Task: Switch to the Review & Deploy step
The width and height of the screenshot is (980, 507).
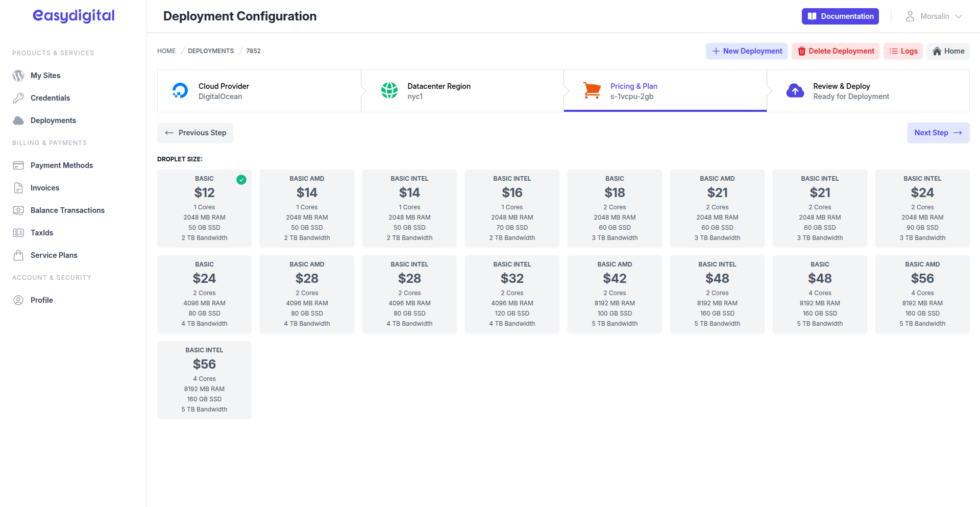Action: tap(868, 91)
